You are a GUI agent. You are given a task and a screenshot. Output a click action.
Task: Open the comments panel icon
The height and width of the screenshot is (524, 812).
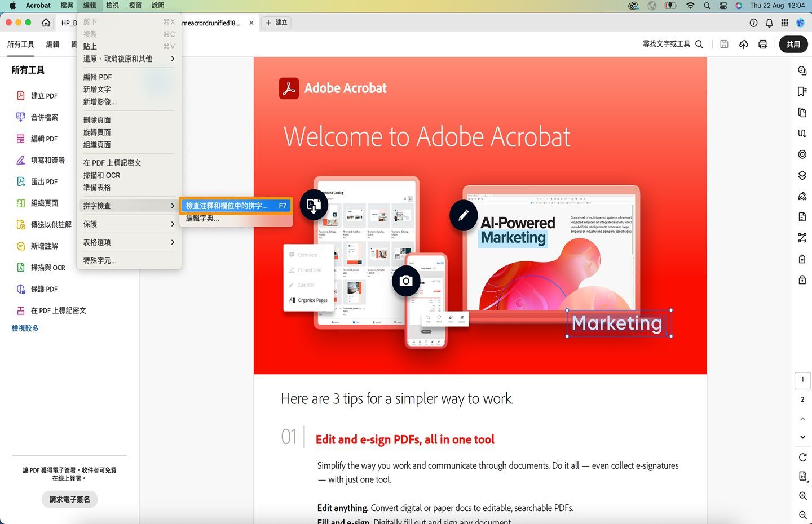pyautogui.click(x=801, y=70)
